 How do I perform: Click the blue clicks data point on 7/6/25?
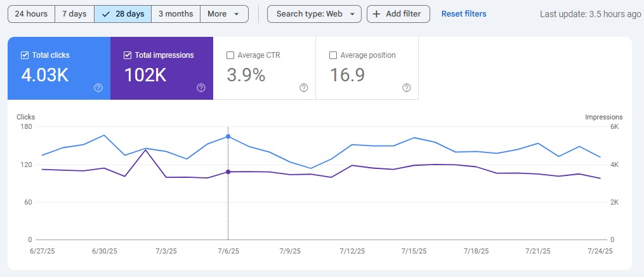[228, 137]
